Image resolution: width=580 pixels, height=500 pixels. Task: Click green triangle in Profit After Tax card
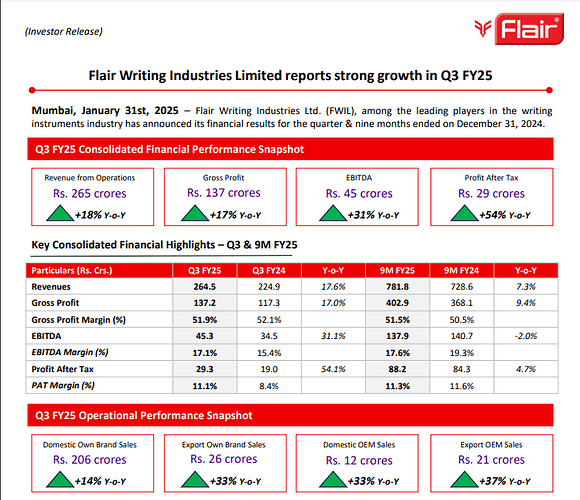tap(465, 213)
